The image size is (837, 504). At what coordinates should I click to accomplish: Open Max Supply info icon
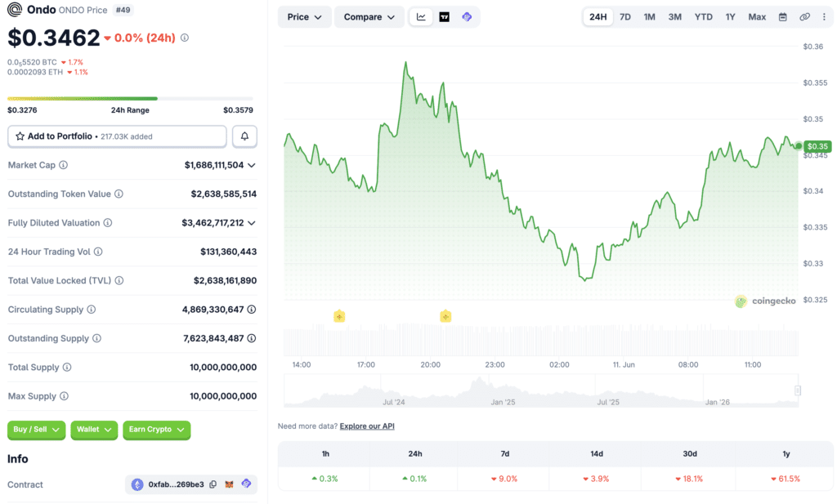click(x=64, y=395)
